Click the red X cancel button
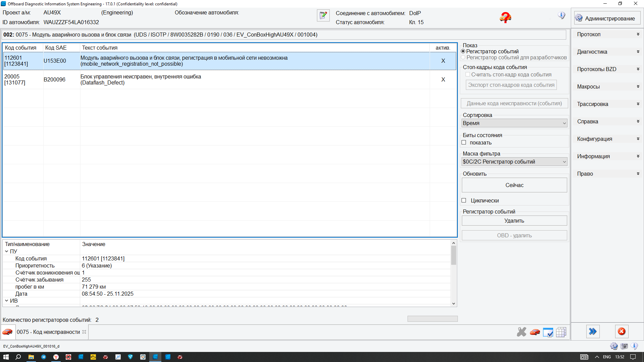 click(x=622, y=331)
